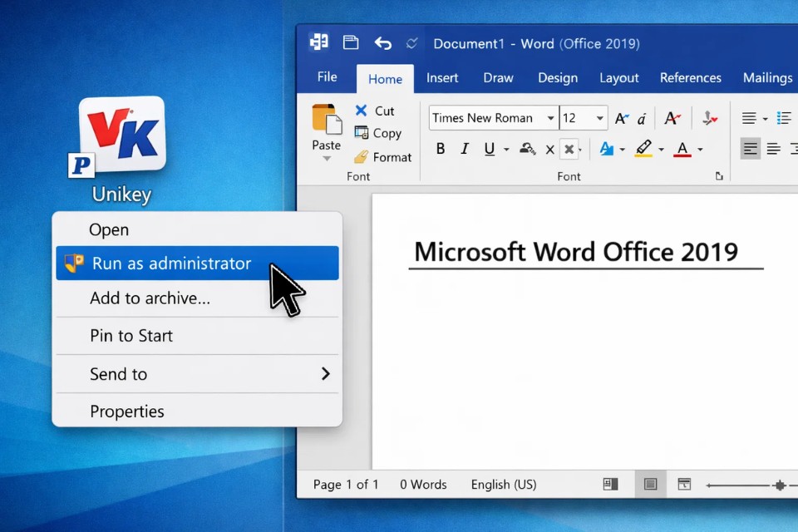Screen dimensions: 798x532
Task: Click the Save icon in quick access toolbar
Action: (351, 43)
